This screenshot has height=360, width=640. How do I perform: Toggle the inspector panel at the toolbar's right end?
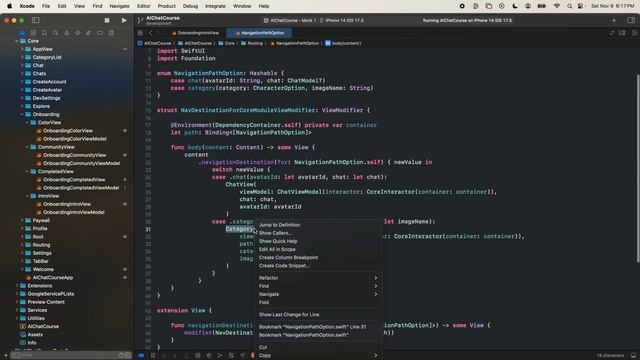coord(630,20)
